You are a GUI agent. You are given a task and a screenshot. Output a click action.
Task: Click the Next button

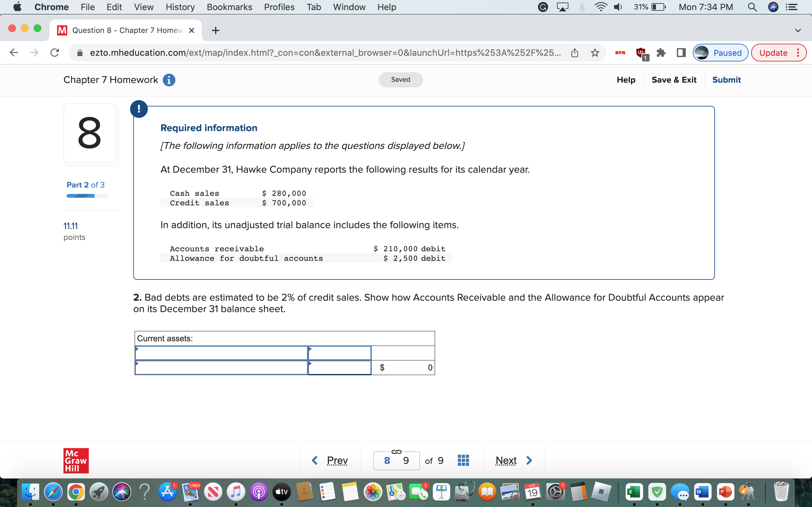513,460
